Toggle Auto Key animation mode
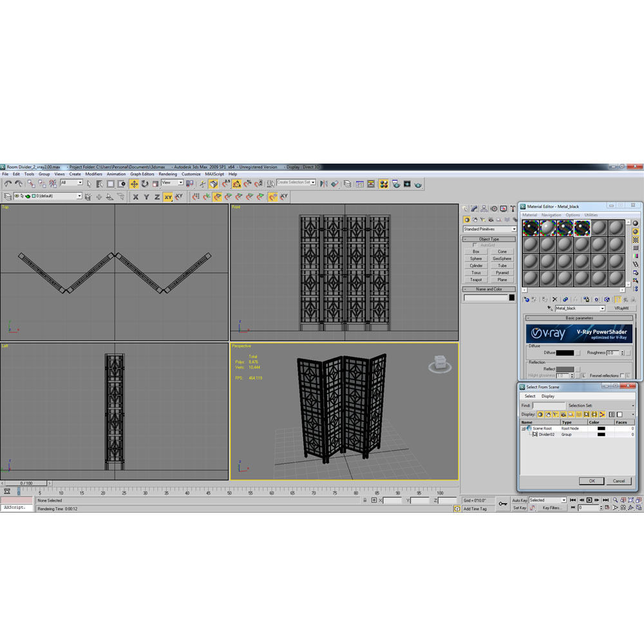644x644 pixels. coord(519,500)
